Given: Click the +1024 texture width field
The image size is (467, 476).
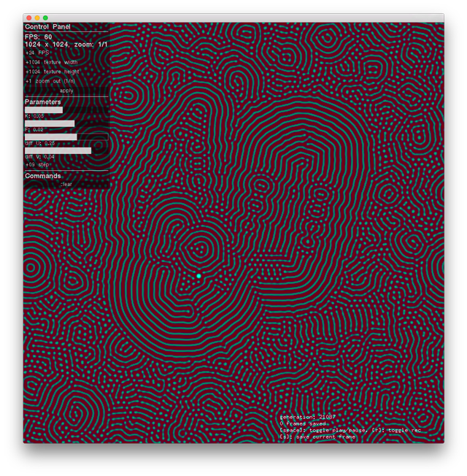Looking at the screenshot, I should (51, 63).
